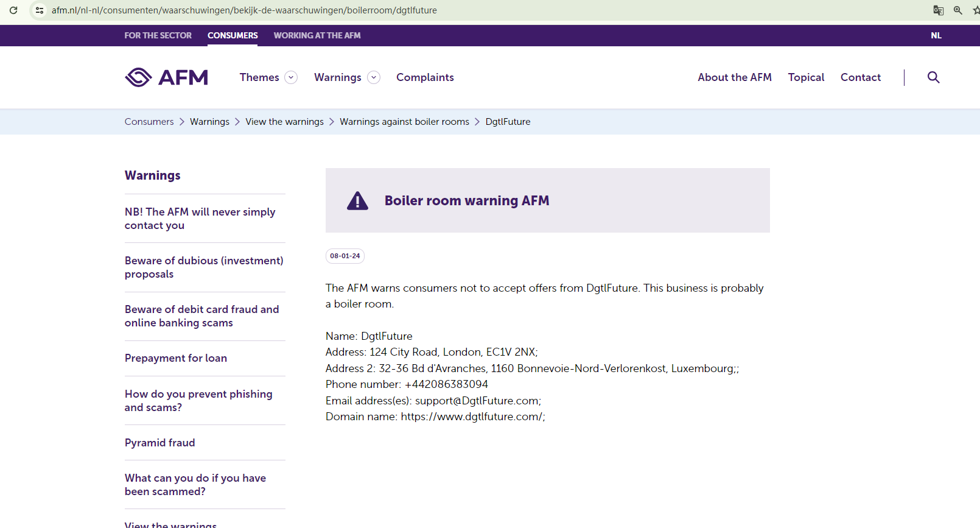Open the Working at the AFM tab
The height and width of the screenshot is (528, 980).
tap(317, 35)
